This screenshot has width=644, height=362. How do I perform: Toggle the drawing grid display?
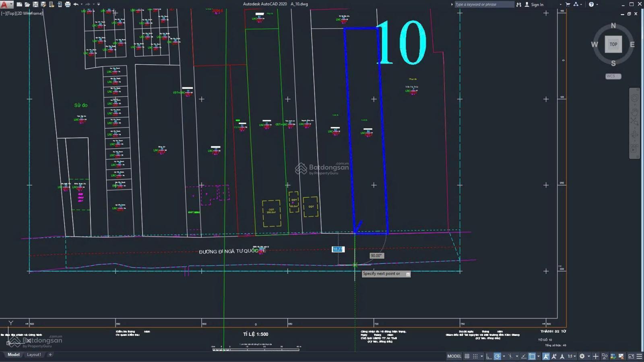[x=467, y=356]
